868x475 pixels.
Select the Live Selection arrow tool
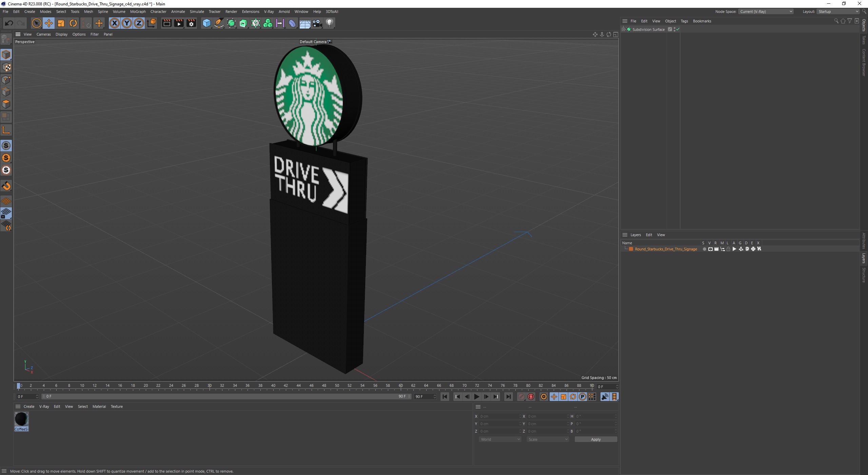click(36, 23)
